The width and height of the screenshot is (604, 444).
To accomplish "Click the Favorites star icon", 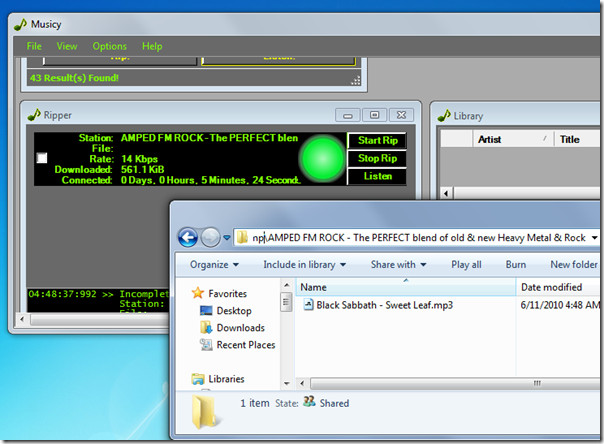I will pos(198,293).
